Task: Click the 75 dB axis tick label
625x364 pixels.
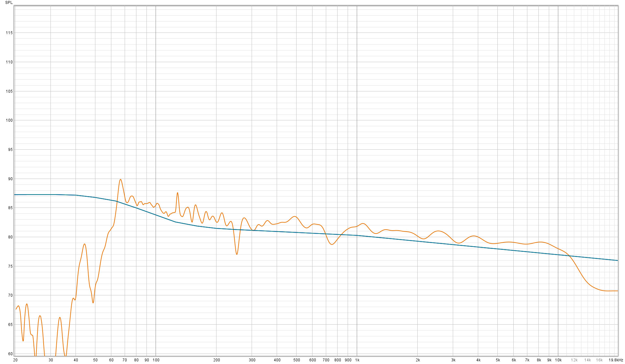Action: (10, 266)
